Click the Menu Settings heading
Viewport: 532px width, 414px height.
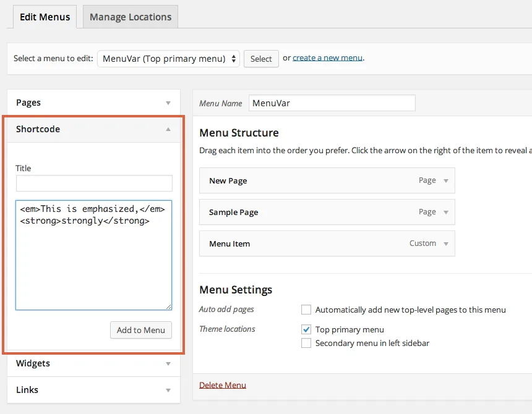point(236,290)
